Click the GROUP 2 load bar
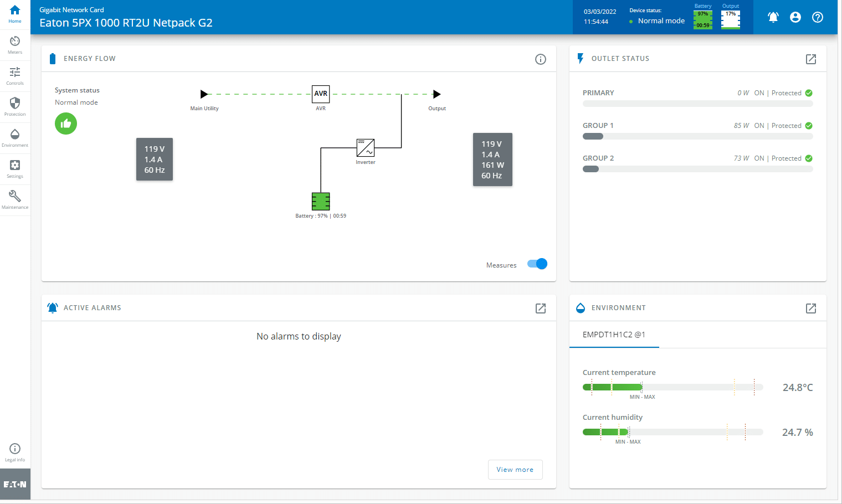 tap(698, 169)
